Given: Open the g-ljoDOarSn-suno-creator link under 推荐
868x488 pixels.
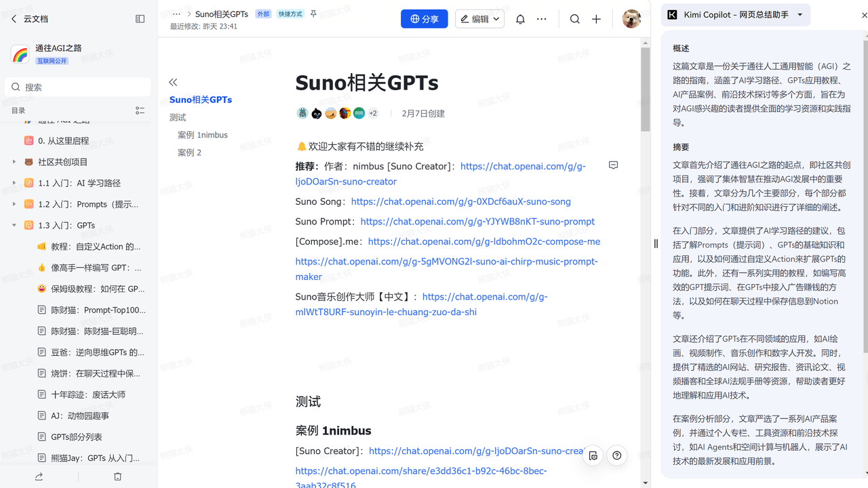Looking at the screenshot, I should 441,174.
